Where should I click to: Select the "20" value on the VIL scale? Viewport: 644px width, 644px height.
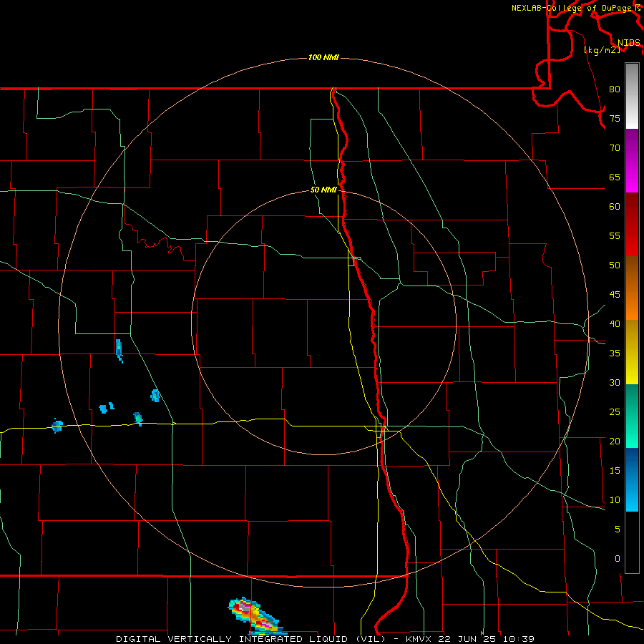point(615,441)
